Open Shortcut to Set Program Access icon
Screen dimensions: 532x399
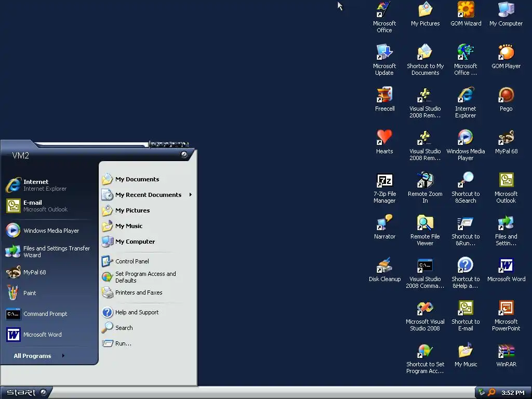coord(425,358)
